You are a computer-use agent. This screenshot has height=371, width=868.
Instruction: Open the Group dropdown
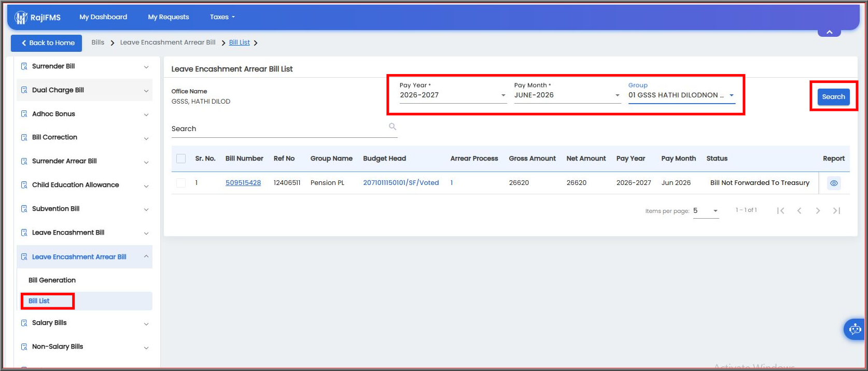(x=681, y=95)
